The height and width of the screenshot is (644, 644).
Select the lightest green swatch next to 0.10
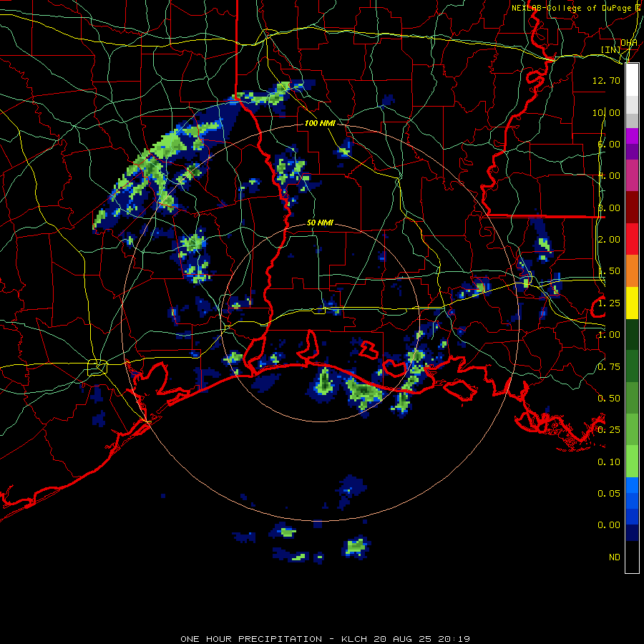pos(632,462)
